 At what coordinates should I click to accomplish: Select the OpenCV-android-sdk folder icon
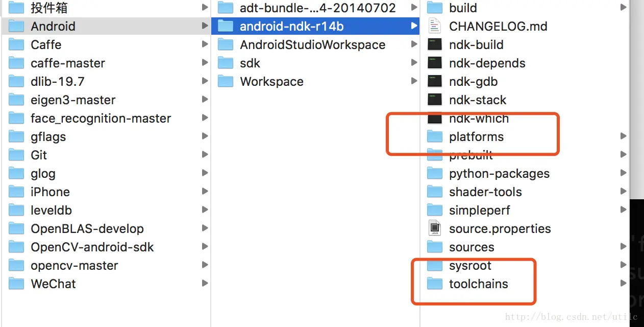tap(16, 247)
